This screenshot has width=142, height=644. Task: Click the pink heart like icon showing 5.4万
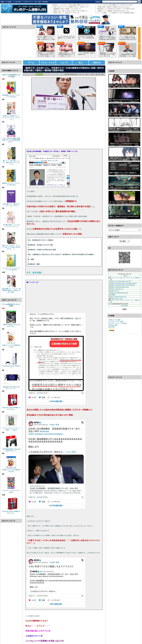(x=30, y=397)
